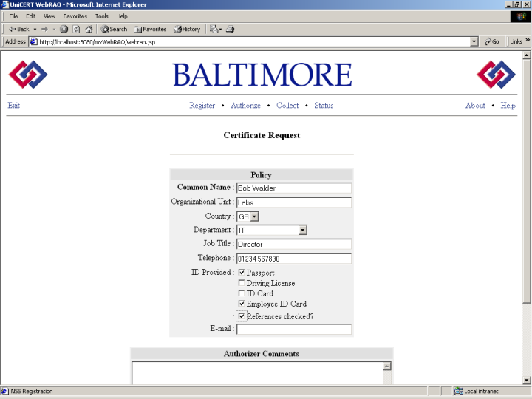Follow the Help link on the page
The image size is (532, 399).
point(508,106)
